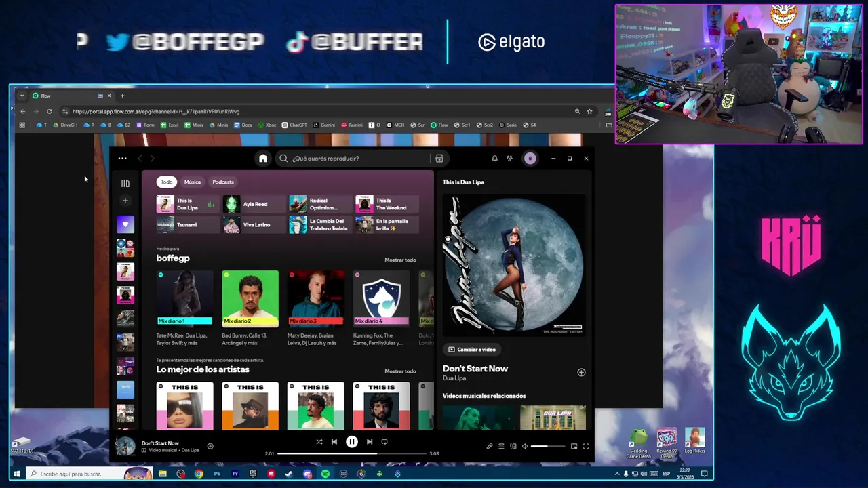This screenshot has width=868, height=488.
Task: Adjust the volume slider
Action: point(548,446)
